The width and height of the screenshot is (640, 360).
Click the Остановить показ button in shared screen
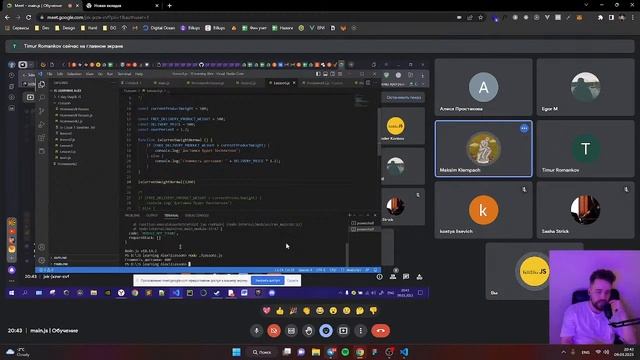[x=403, y=98]
